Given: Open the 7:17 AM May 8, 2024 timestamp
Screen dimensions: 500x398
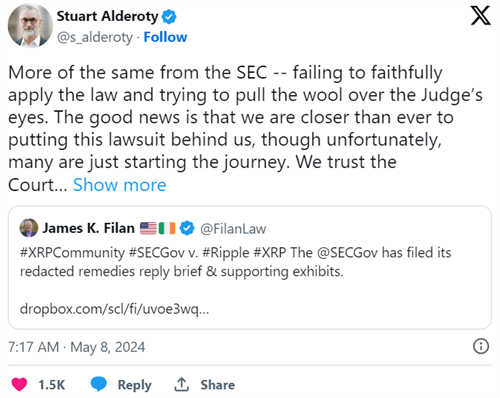Looking at the screenshot, I should click(77, 347).
